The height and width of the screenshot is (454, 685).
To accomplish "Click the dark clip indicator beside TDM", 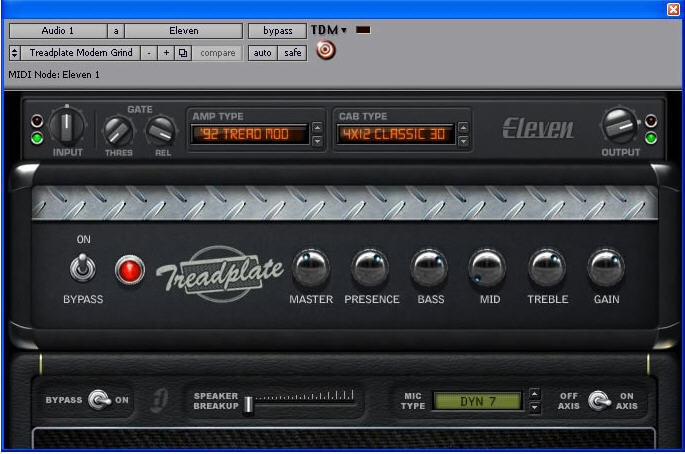I will pyautogui.click(x=363, y=30).
